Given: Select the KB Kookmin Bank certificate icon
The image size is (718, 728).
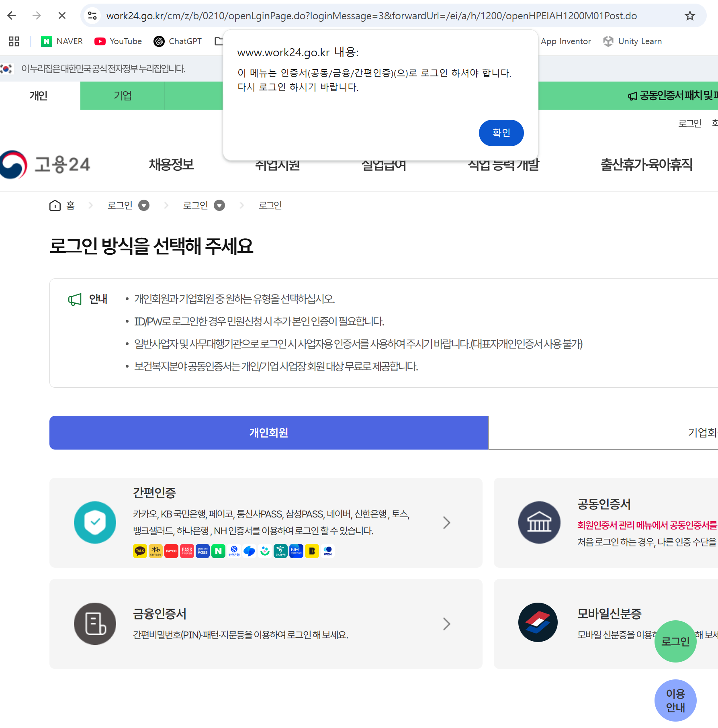Looking at the screenshot, I should coord(155,551).
